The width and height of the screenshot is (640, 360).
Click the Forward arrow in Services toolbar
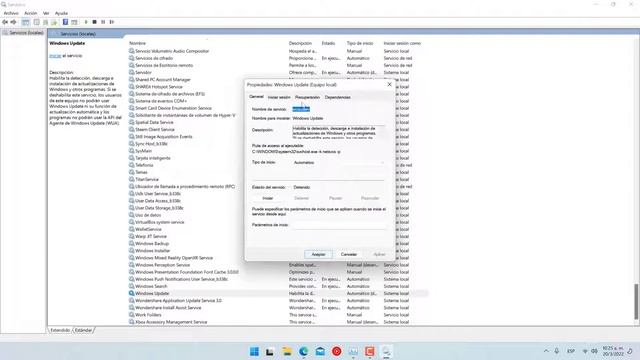13,22
